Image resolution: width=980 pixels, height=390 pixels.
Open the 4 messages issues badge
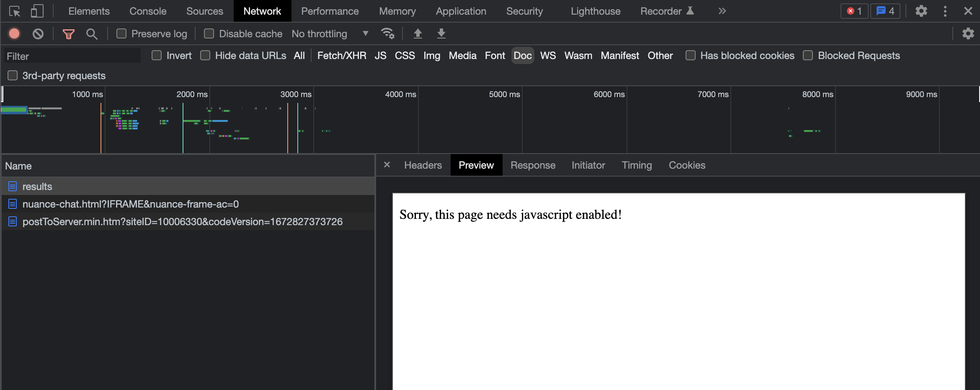pyautogui.click(x=885, y=11)
